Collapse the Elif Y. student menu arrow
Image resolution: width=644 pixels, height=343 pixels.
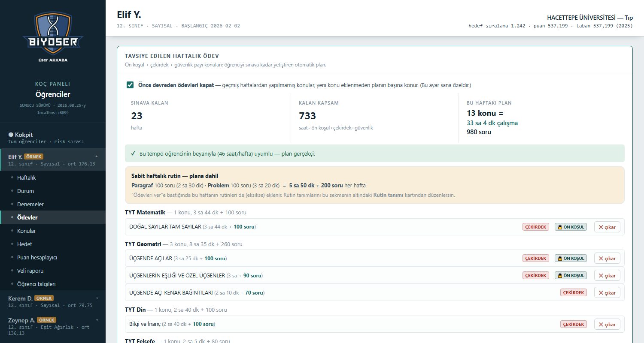[97, 156]
